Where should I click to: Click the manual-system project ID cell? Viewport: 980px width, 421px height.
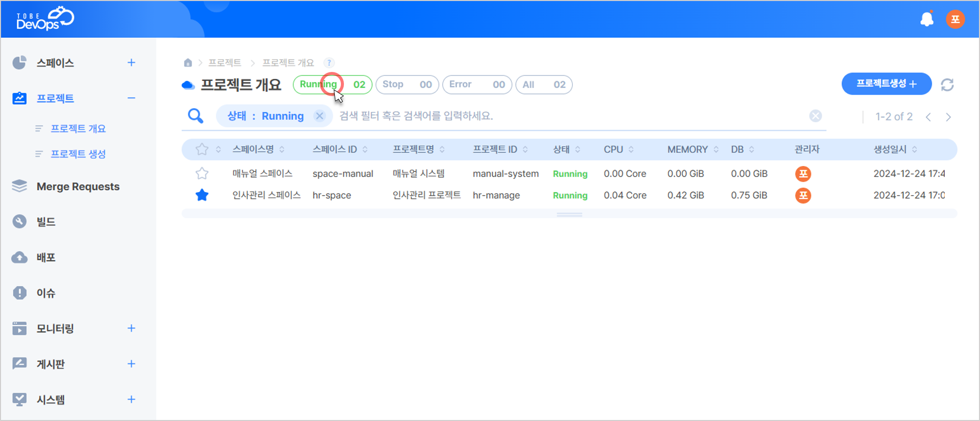[x=505, y=174]
